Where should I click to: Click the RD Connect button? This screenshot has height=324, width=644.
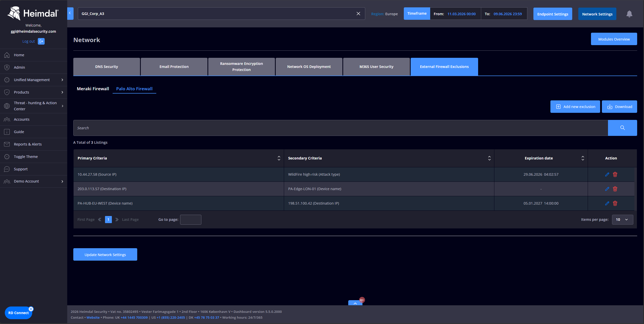[19, 313]
